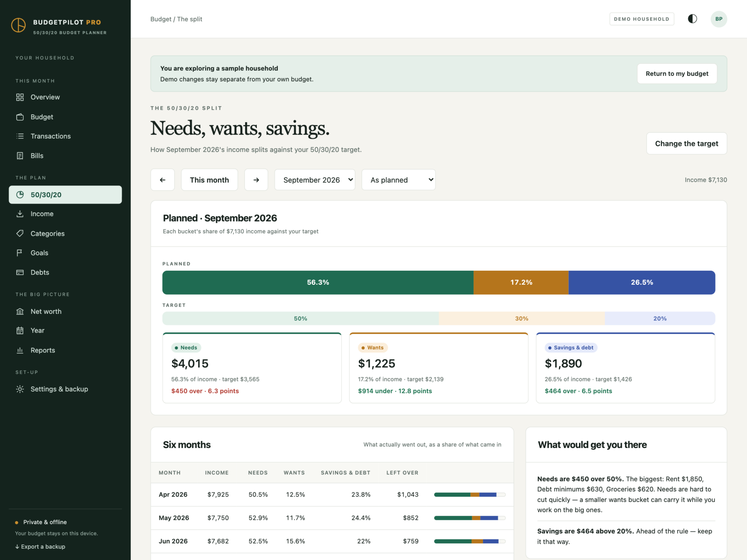Screen dimensions: 747x560
Task: Click the 30% target bar segment
Action: coord(522,318)
